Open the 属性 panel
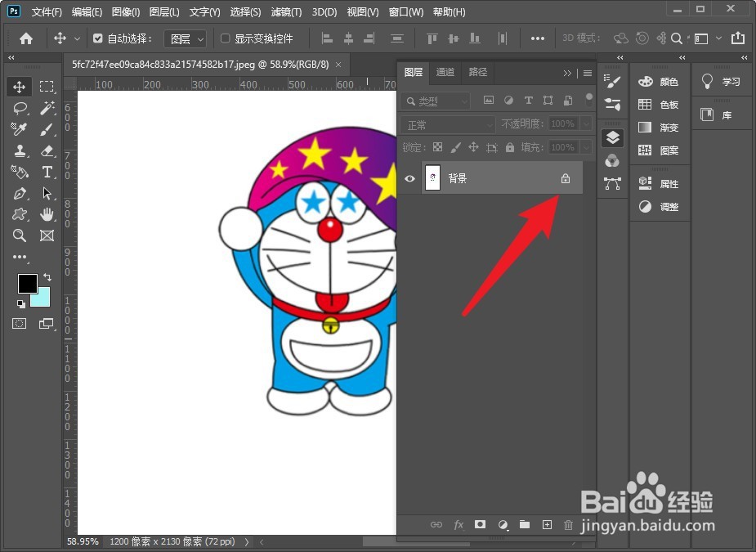The width and height of the screenshot is (756, 552). click(x=659, y=183)
